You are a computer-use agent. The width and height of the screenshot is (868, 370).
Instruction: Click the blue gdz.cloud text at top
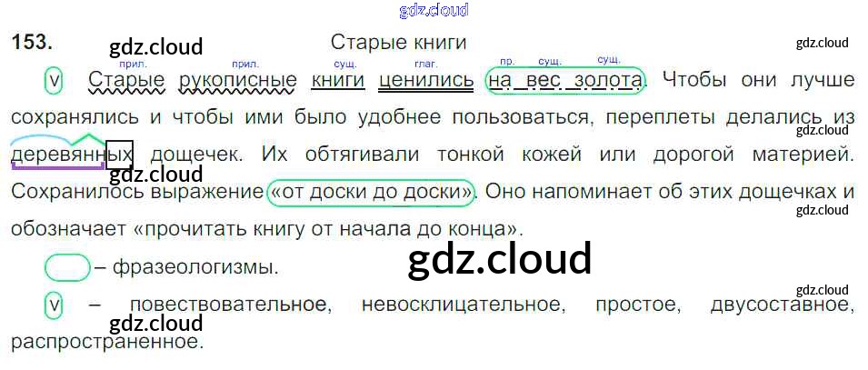click(x=434, y=10)
